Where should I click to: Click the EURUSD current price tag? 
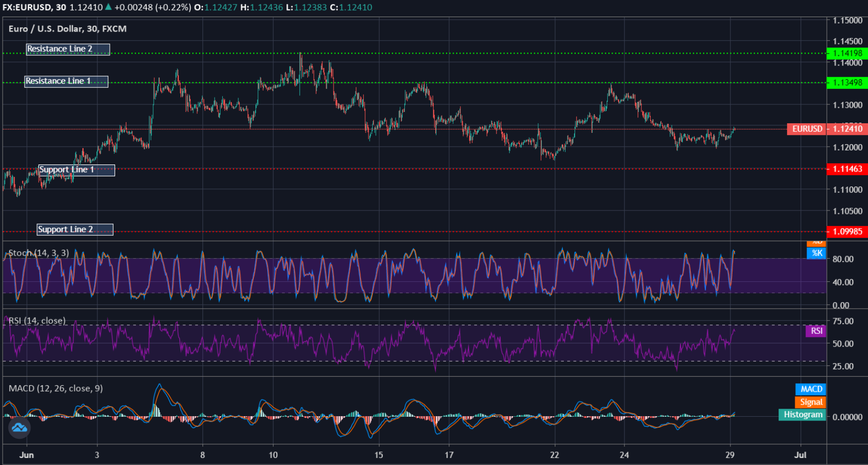[807, 129]
